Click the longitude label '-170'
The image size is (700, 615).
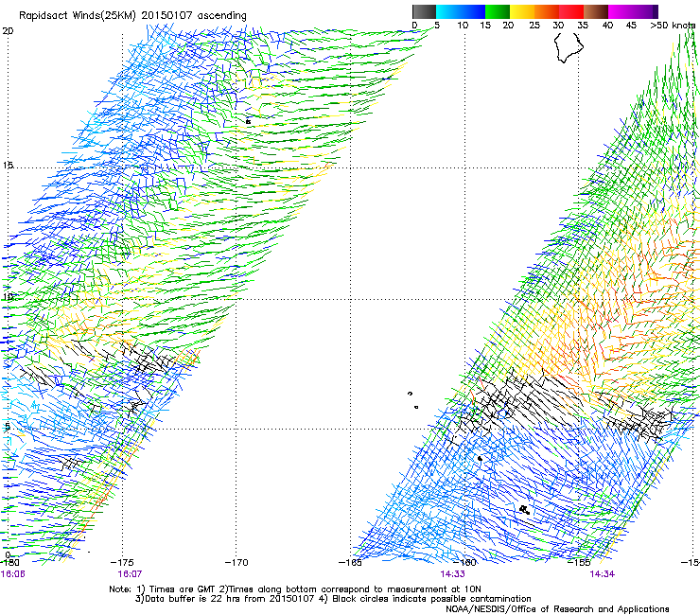tap(236, 563)
